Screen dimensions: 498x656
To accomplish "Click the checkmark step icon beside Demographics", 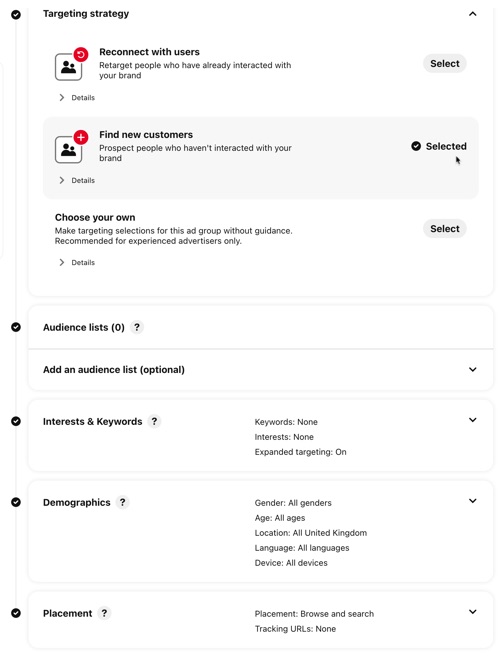I will tap(16, 502).
